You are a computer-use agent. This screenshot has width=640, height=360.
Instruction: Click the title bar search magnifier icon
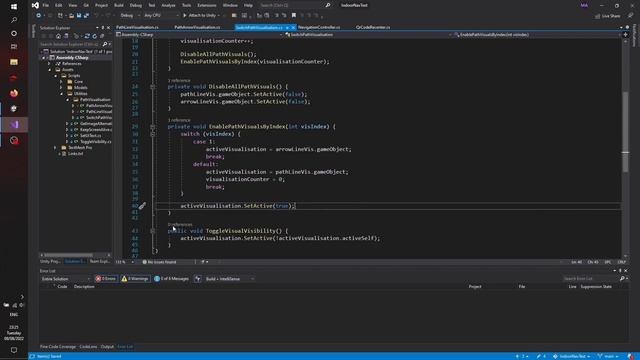point(327,5)
